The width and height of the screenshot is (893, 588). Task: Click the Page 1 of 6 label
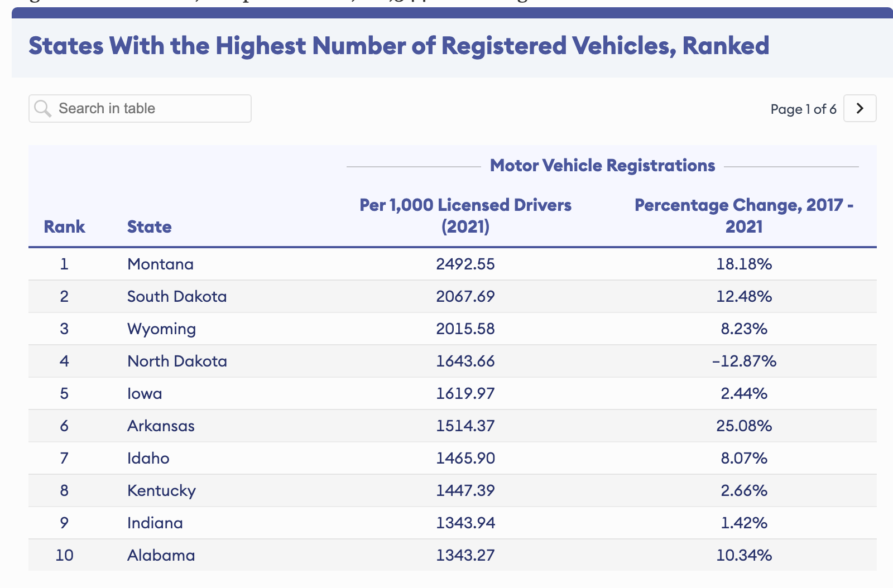coord(803,109)
